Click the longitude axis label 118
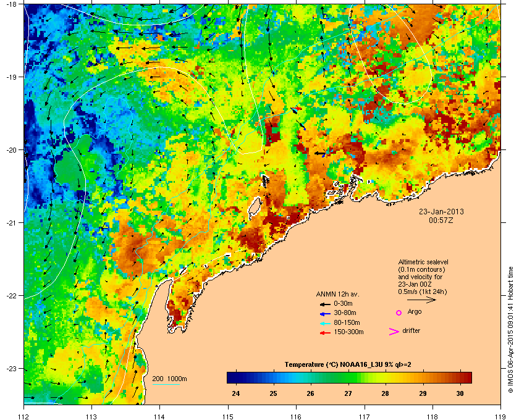 pos(432,416)
